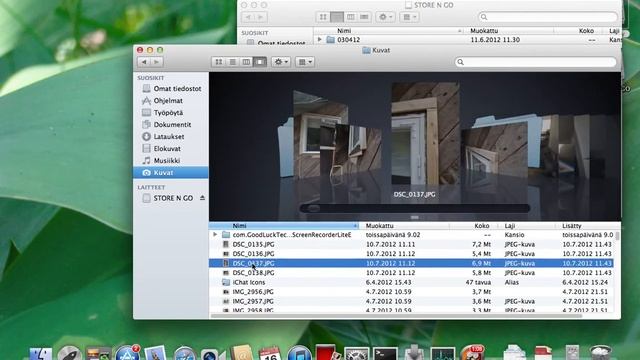Sort by Laji column in Kuvat window

(x=527, y=226)
